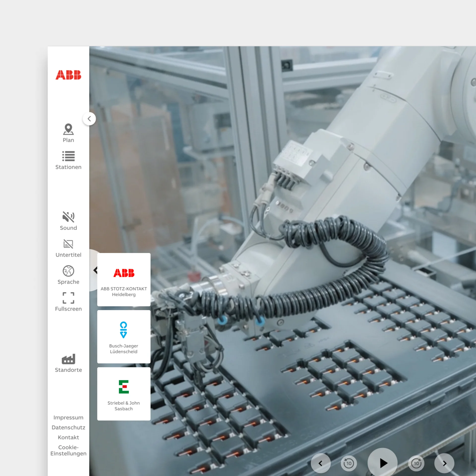Go to the next station

tap(445, 463)
